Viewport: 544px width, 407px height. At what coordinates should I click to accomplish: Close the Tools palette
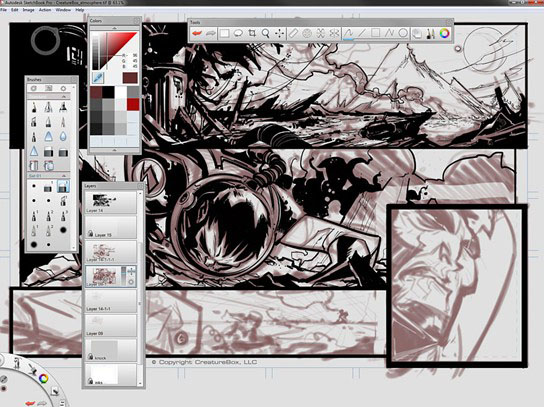click(x=450, y=22)
